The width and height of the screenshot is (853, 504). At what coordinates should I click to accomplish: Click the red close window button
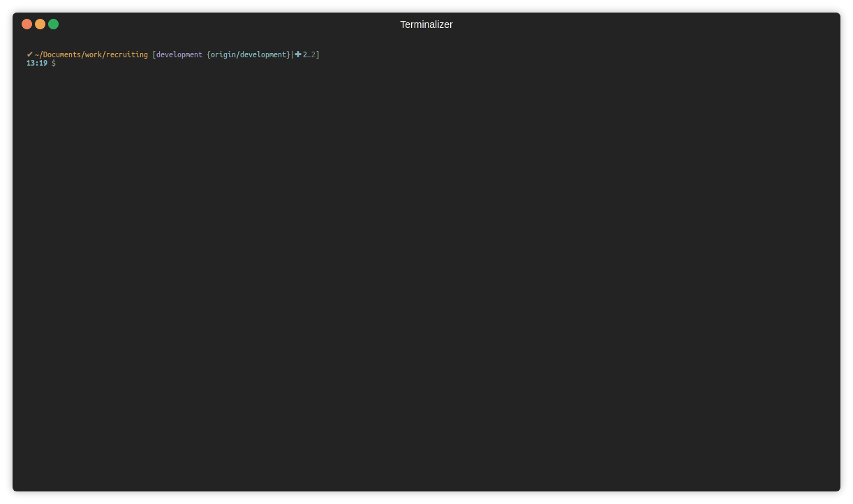27,24
